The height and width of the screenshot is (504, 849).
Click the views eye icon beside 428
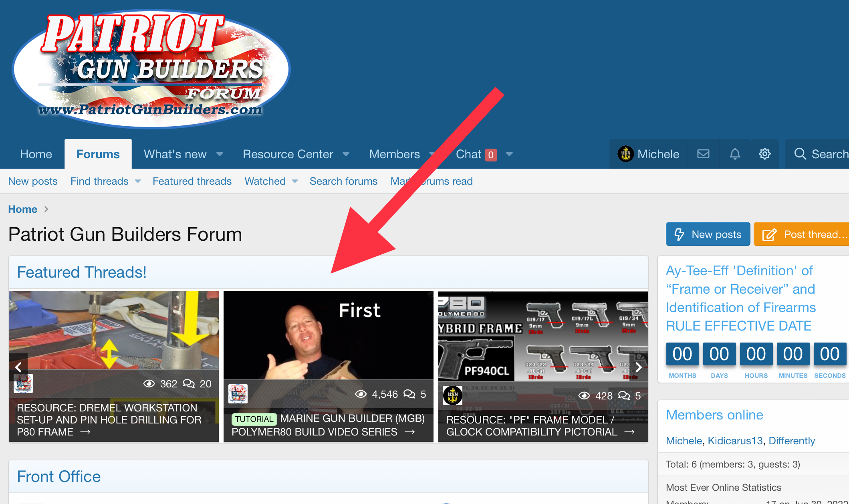click(x=584, y=396)
